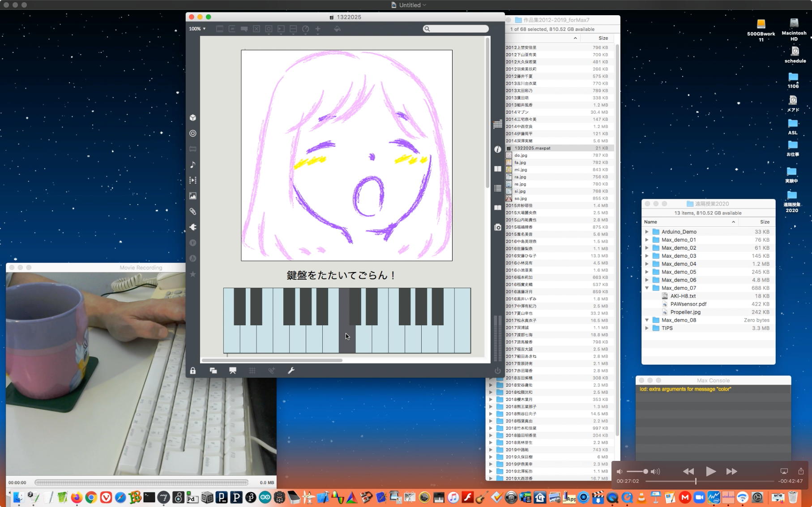Screen dimensions: 812x507
Task: Click the paperclip Clips icon
Action: [193, 212]
